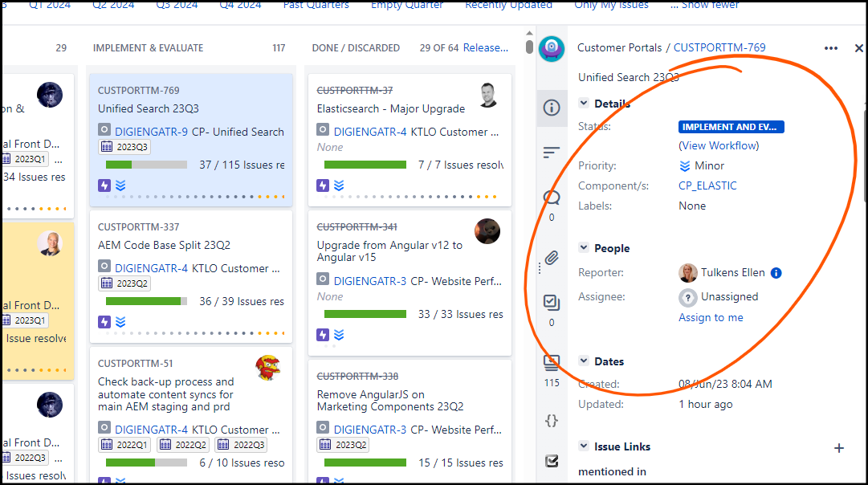Click the 2023Q2 calendar tag on CUSTPORTTM-337

124,283
